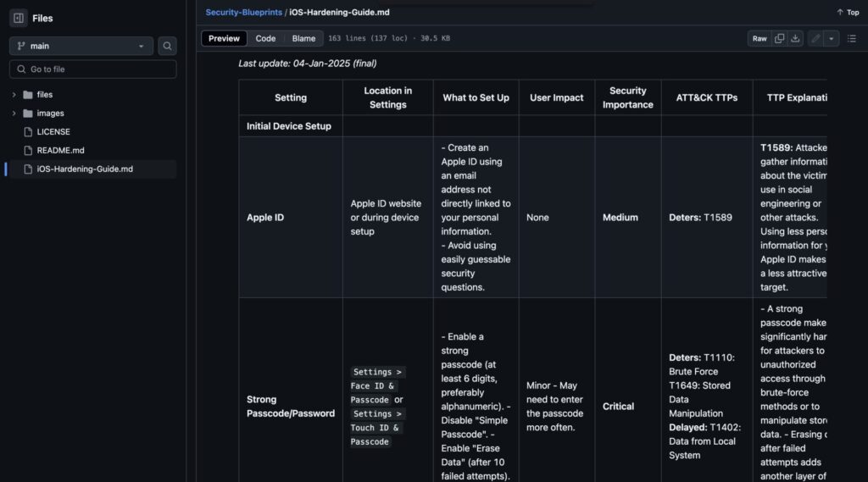Open the document outline list icon

pyautogui.click(x=851, y=38)
